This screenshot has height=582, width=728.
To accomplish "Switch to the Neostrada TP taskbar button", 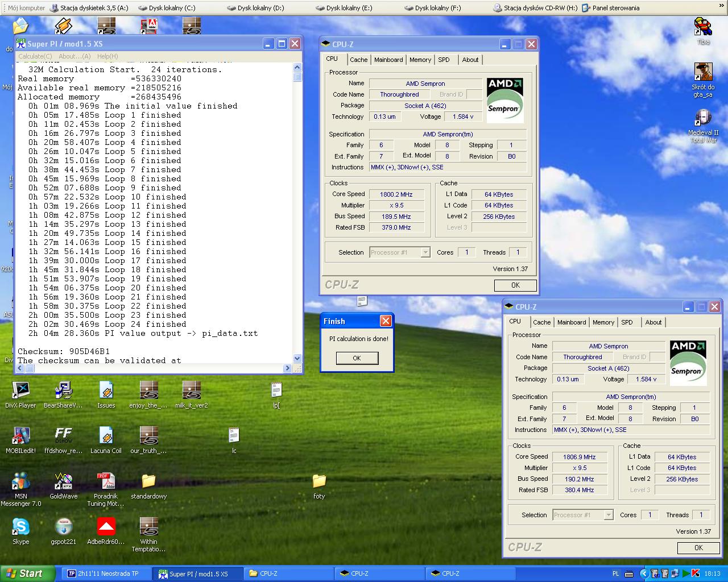I will click(106, 573).
